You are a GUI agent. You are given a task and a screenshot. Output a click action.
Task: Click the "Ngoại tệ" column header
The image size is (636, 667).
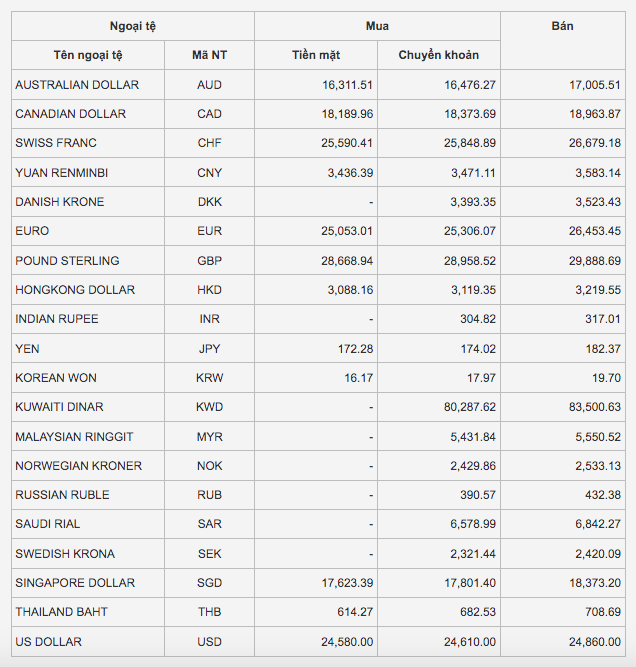(133, 26)
